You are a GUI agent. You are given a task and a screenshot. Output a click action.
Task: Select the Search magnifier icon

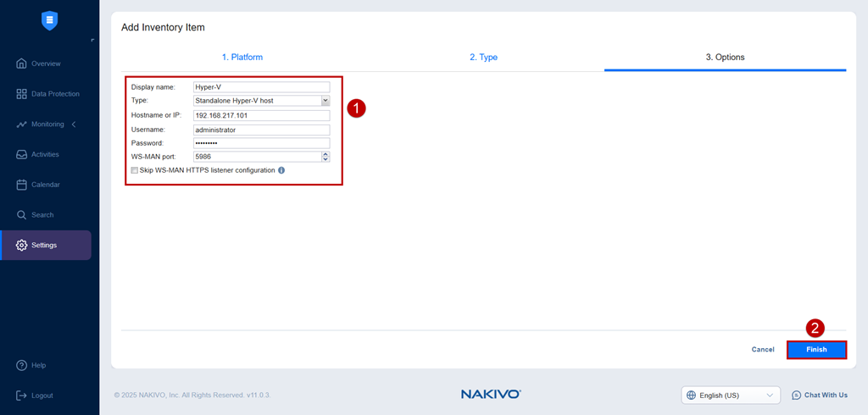point(21,214)
